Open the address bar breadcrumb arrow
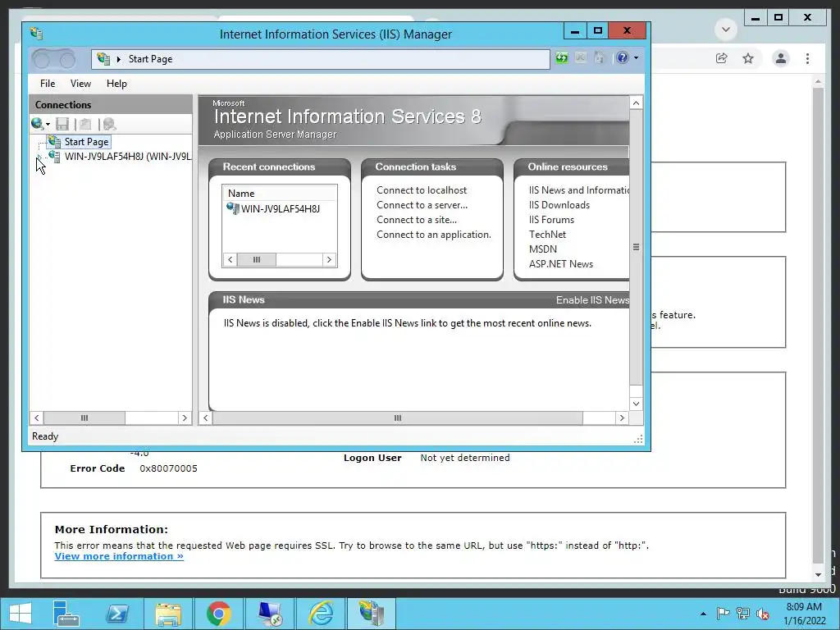840x630 pixels. [x=118, y=59]
